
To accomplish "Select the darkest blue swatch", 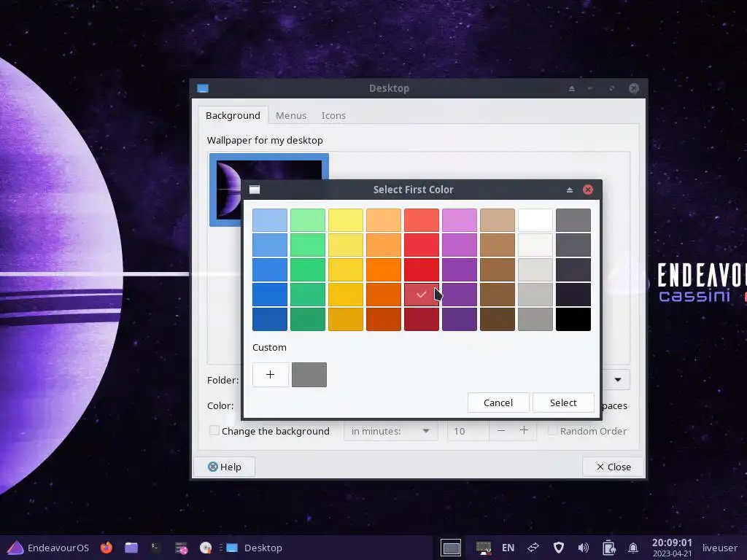I will point(270,319).
